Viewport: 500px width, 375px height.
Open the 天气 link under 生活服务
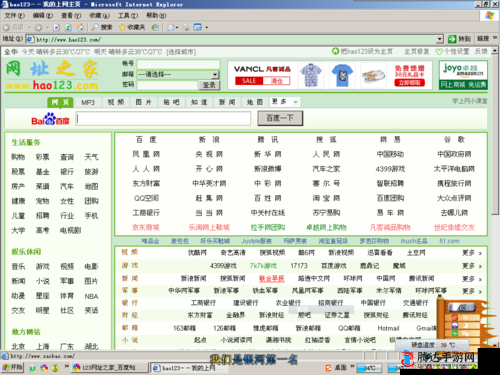pos(91,157)
